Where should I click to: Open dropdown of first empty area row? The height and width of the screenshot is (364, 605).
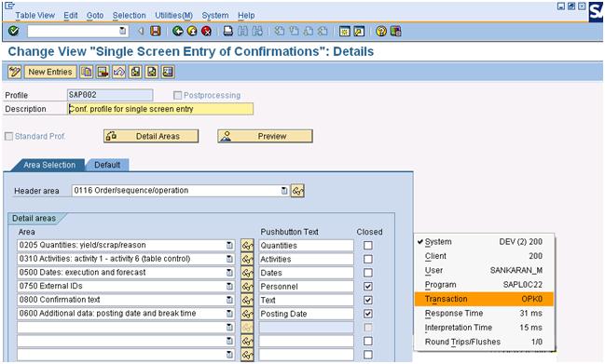[x=229, y=328]
